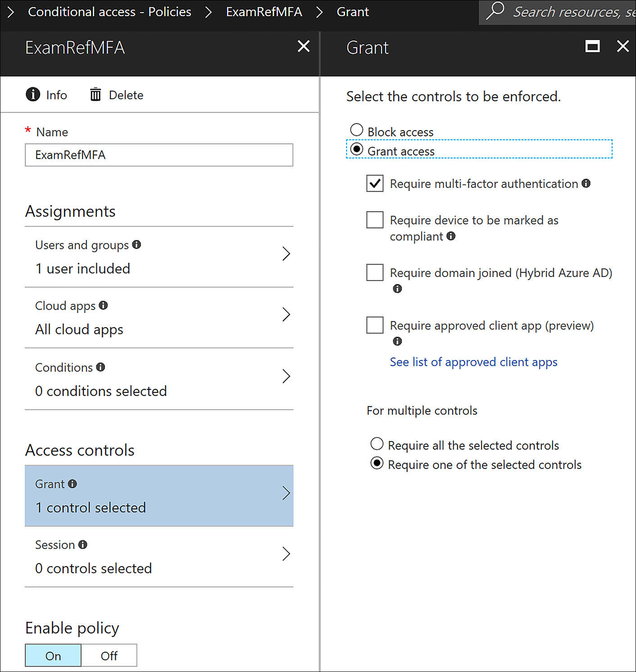Expand Cloud apps chevron

(x=286, y=314)
